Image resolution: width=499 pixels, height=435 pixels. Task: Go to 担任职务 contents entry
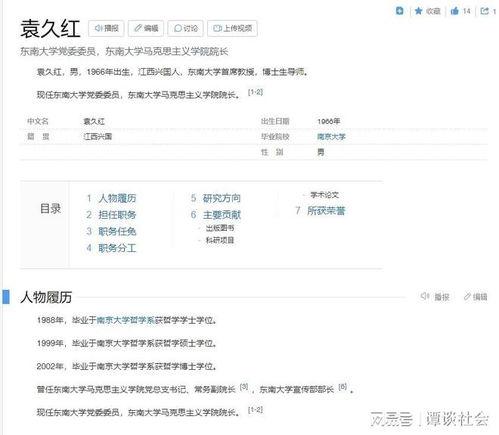(x=117, y=215)
